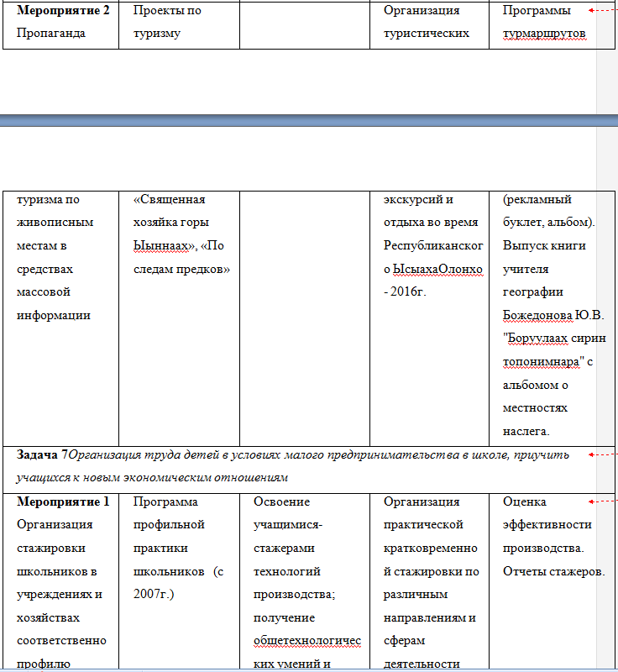This screenshot has height=672, width=618.
Task: Click the word "Программа" in second column
Action: (165, 501)
